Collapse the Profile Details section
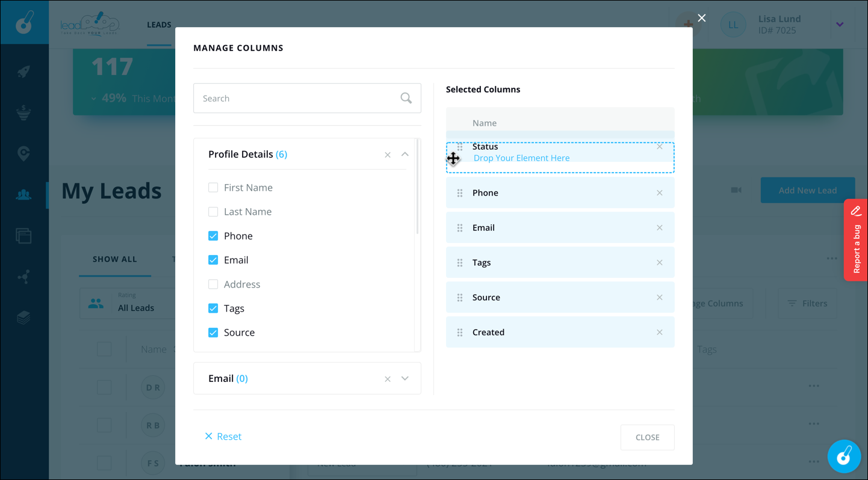 [x=405, y=155]
